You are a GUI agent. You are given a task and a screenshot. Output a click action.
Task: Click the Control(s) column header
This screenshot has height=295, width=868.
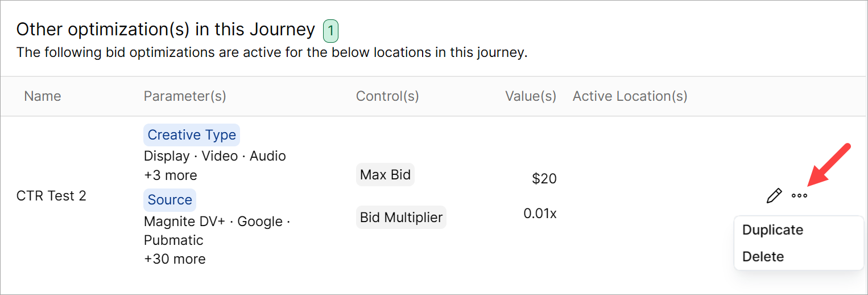coord(387,96)
